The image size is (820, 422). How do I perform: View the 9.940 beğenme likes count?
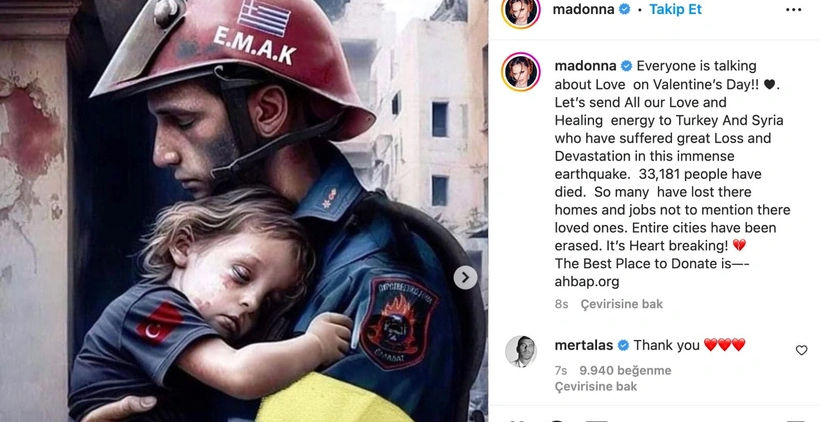tap(625, 370)
